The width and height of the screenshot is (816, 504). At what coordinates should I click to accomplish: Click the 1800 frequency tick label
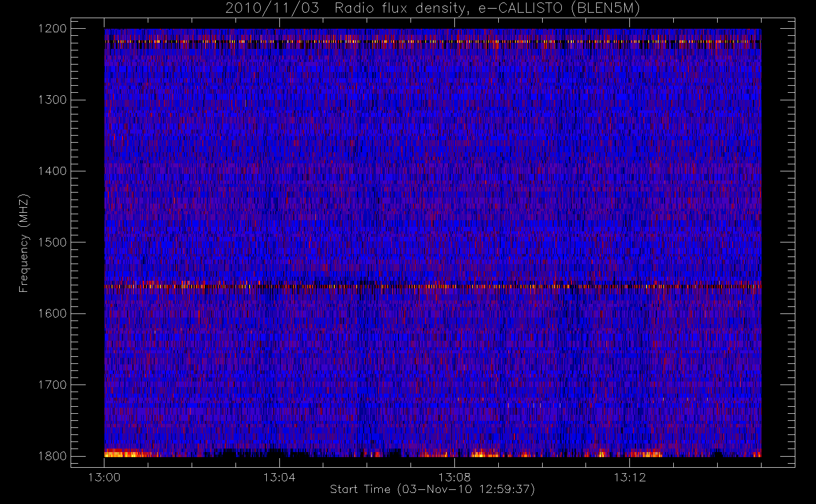click(52, 456)
